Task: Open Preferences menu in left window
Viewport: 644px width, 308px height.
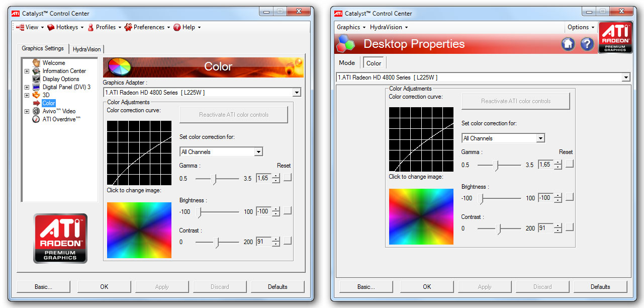Action: (147, 27)
